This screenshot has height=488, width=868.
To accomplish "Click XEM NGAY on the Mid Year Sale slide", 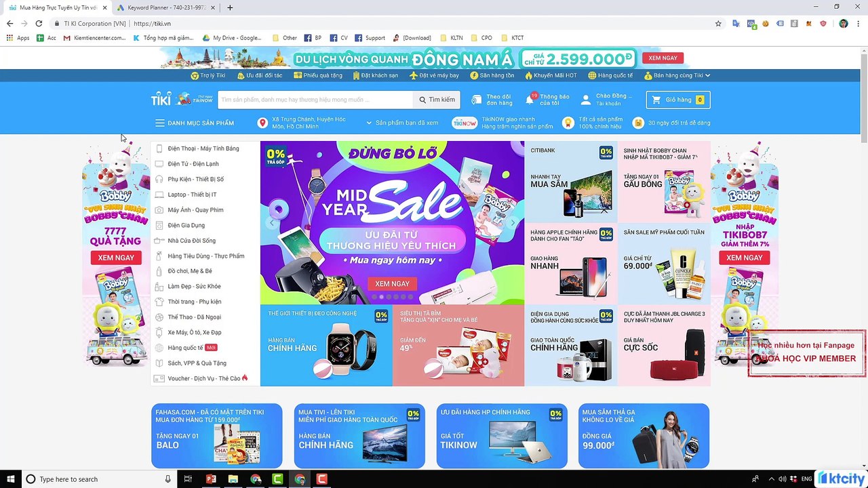I will click(x=392, y=284).
